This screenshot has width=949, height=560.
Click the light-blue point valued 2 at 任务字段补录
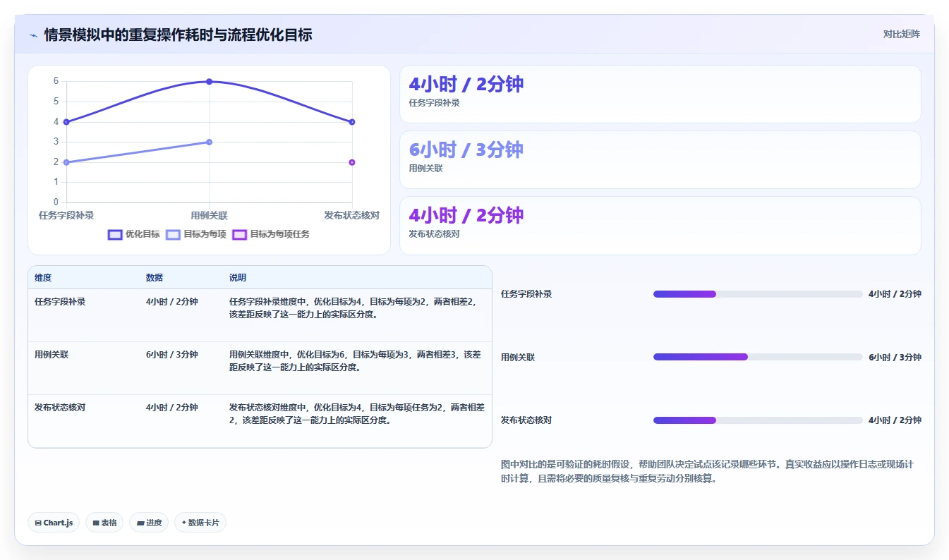point(66,162)
